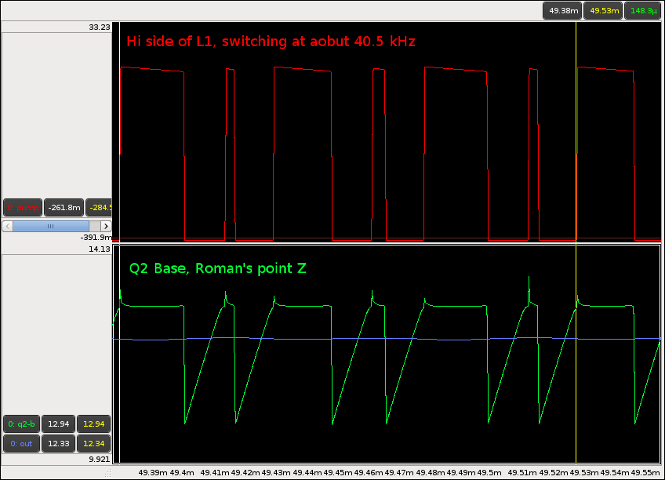Click the white 49.38m cursor time readout
The height and width of the screenshot is (480, 665).
click(x=561, y=10)
